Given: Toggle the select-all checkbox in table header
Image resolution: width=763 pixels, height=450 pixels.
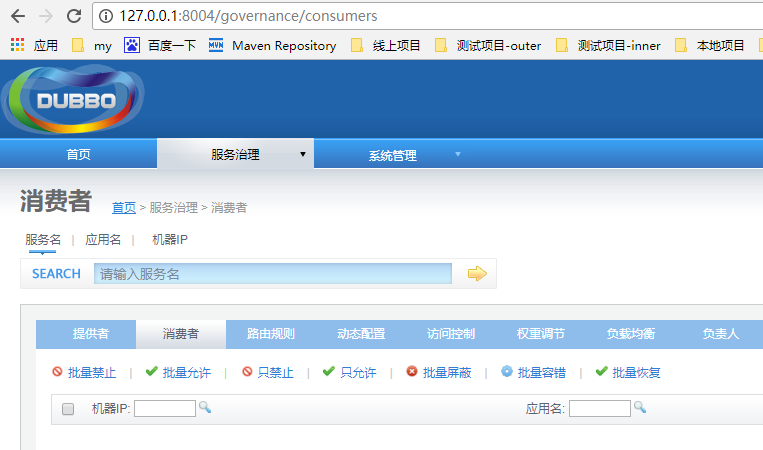Looking at the screenshot, I should [68, 409].
